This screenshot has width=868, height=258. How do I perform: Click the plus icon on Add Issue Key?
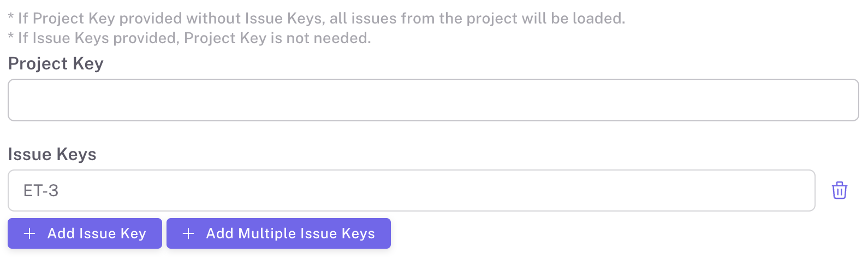pyautogui.click(x=30, y=234)
